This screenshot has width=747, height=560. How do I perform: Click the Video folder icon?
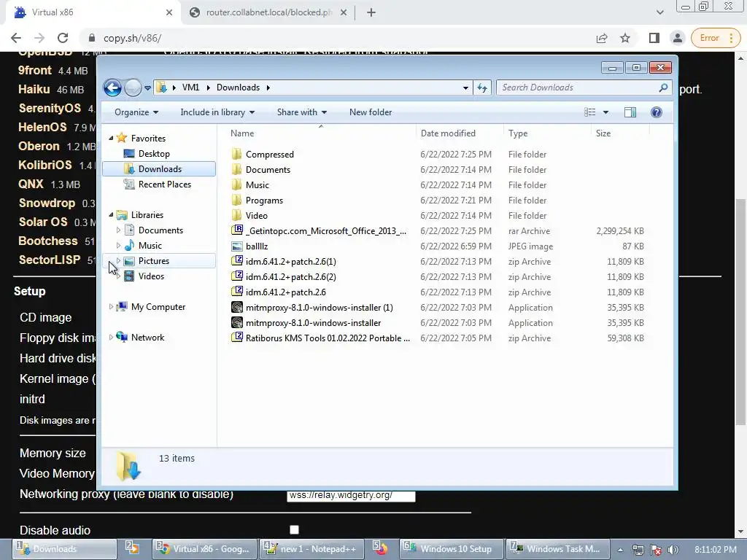pos(237,215)
